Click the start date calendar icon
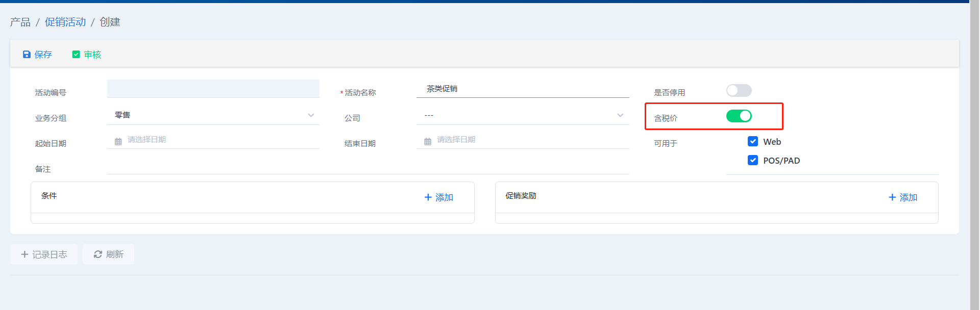980x310 pixels. 118,141
